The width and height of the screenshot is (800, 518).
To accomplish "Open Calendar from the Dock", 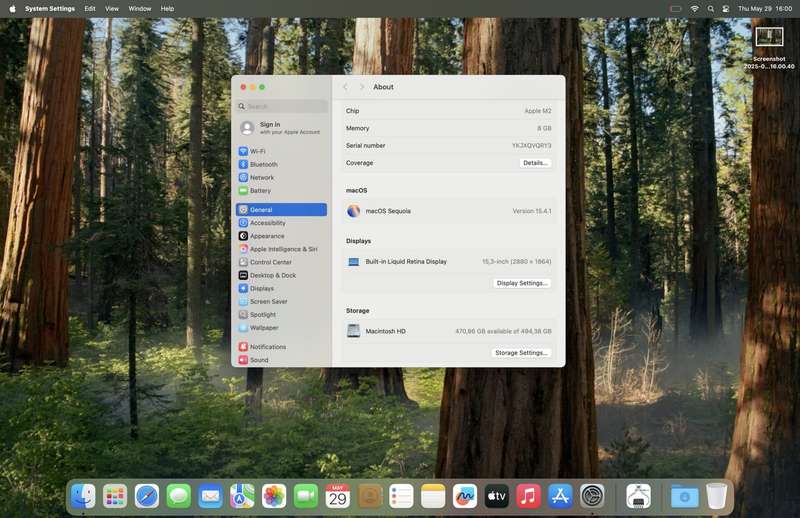I will point(338,496).
